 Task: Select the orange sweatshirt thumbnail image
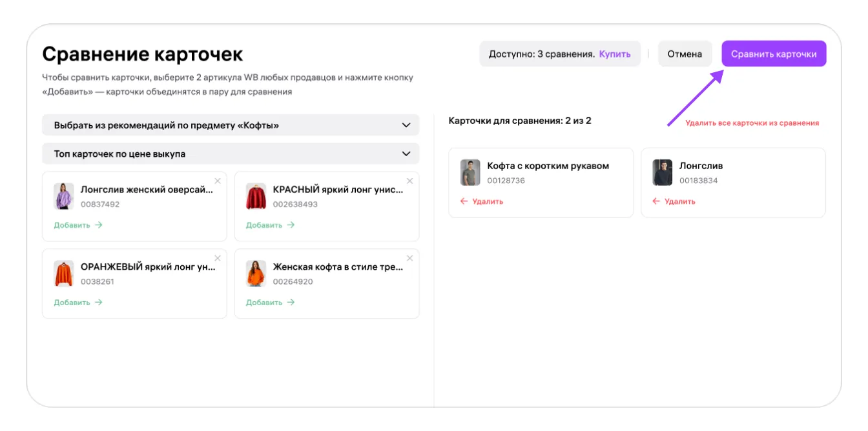[x=63, y=274]
